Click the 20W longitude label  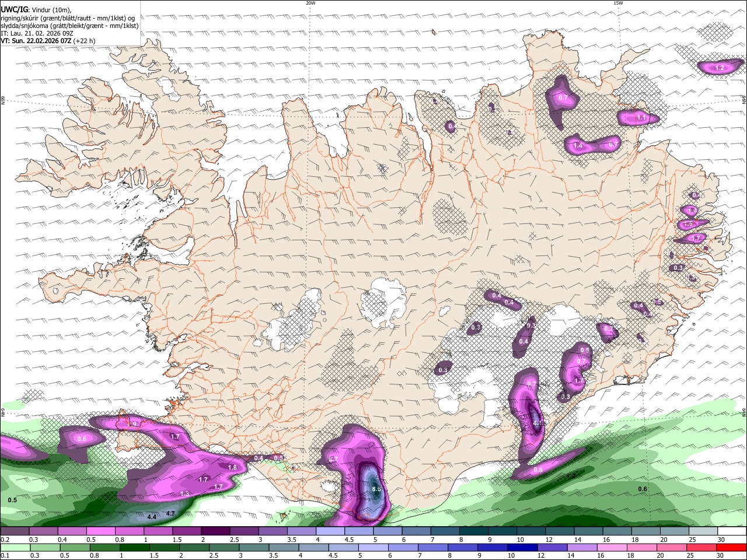click(310, 3)
